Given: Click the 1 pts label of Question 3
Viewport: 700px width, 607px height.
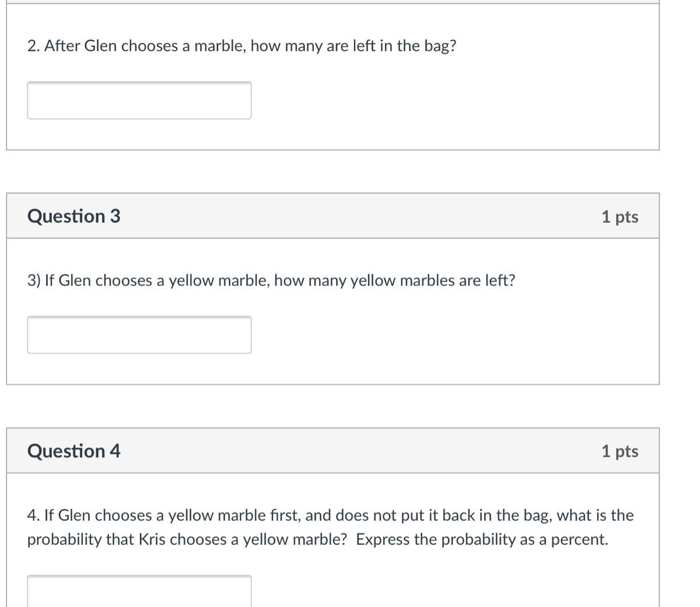Looking at the screenshot, I should 619,217.
